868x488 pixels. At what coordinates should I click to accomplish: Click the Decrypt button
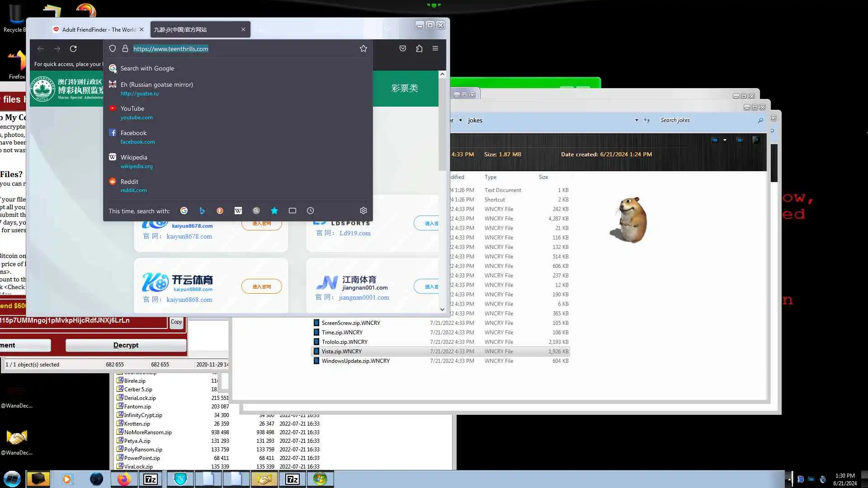(x=126, y=345)
